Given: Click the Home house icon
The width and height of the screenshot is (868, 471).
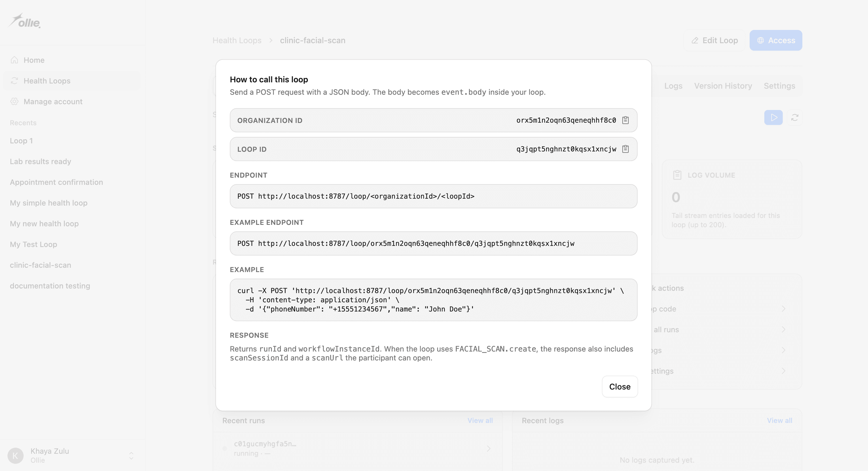Looking at the screenshot, I should [14, 60].
